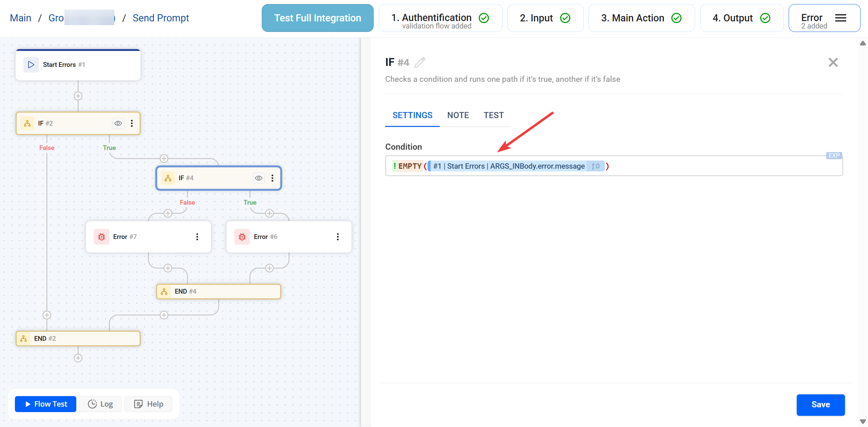Click the Error #6 bug icon

click(242, 237)
